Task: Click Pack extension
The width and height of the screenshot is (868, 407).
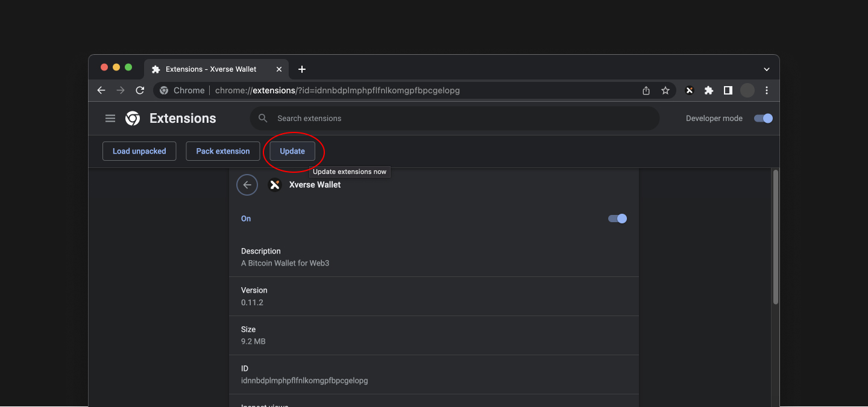Action: [x=222, y=151]
